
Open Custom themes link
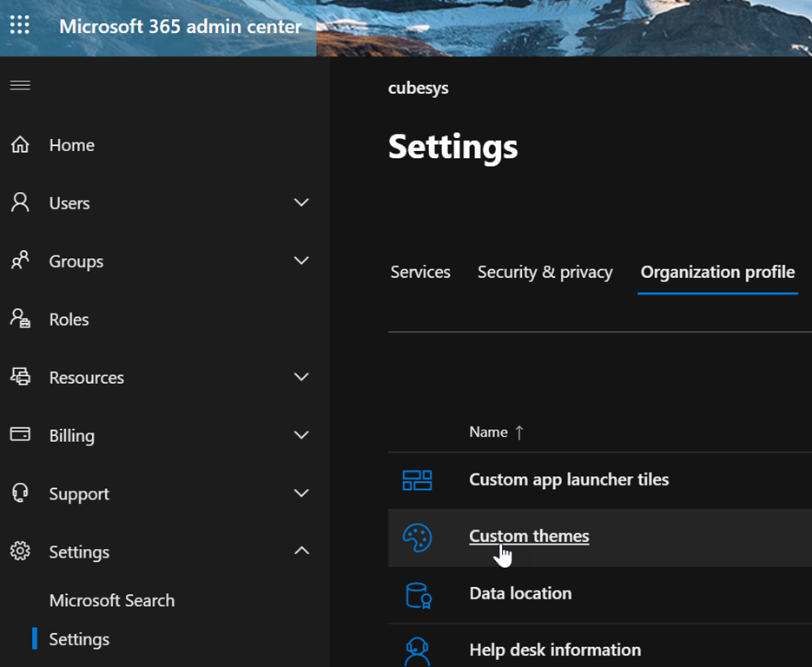[x=529, y=536]
